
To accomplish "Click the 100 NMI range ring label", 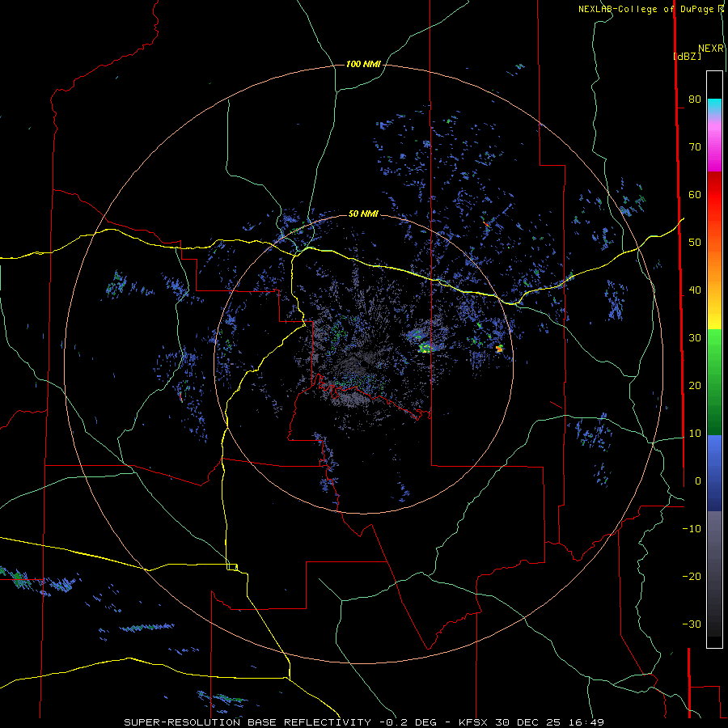I will (363, 64).
